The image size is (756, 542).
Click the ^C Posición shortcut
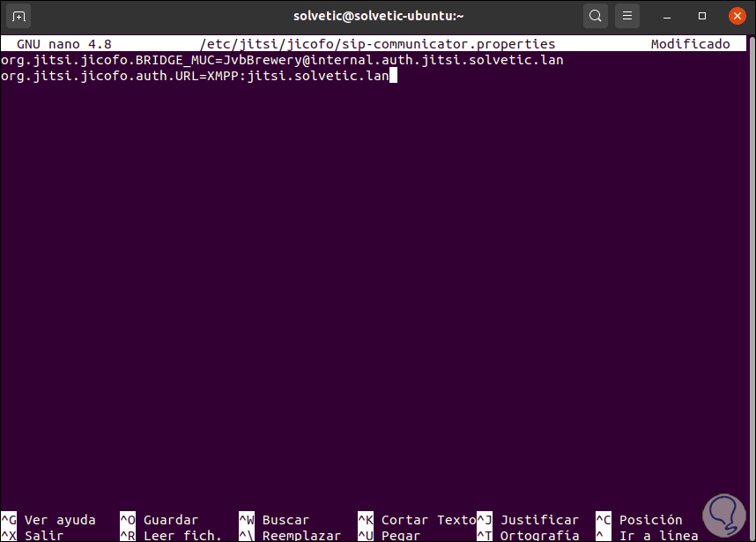pos(640,520)
